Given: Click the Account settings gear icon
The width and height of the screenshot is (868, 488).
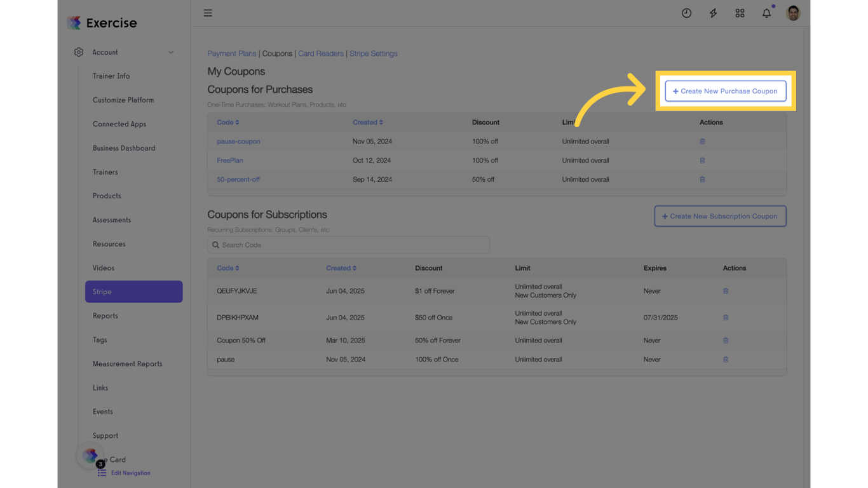Looking at the screenshot, I should 79,52.
